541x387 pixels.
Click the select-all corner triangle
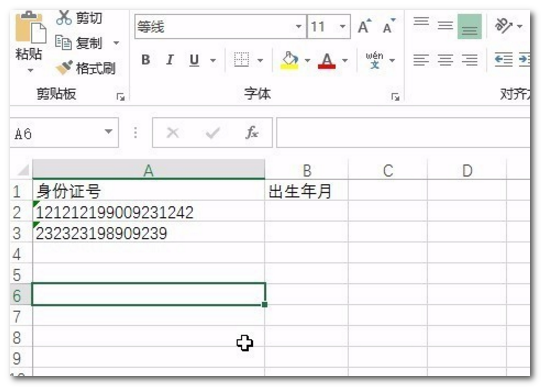click(23, 170)
